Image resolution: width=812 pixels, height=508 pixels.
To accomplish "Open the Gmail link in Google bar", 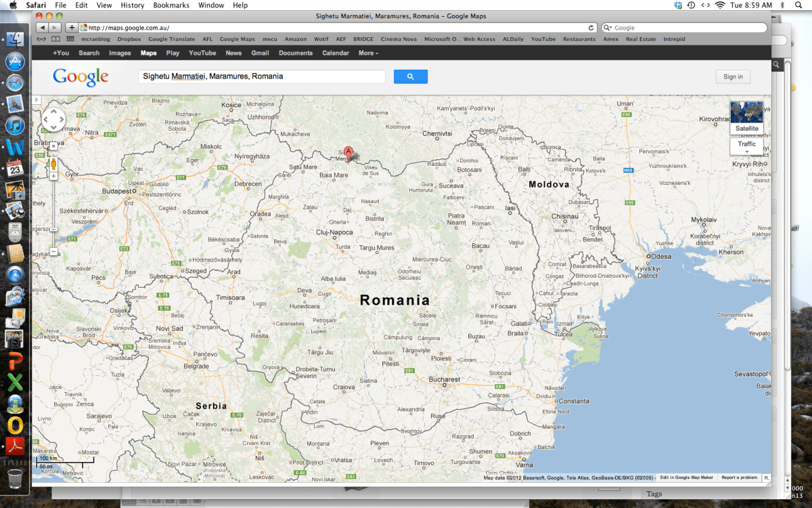I will (x=260, y=53).
